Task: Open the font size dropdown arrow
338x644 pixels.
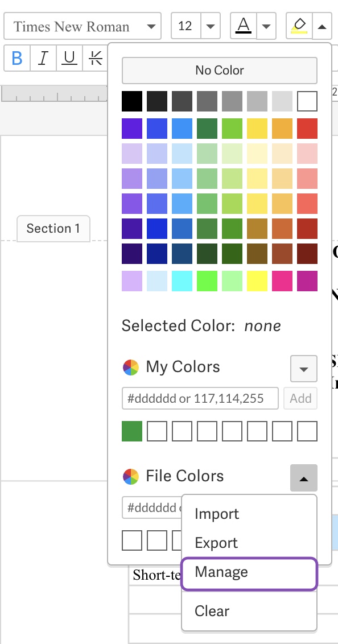Action: (211, 26)
